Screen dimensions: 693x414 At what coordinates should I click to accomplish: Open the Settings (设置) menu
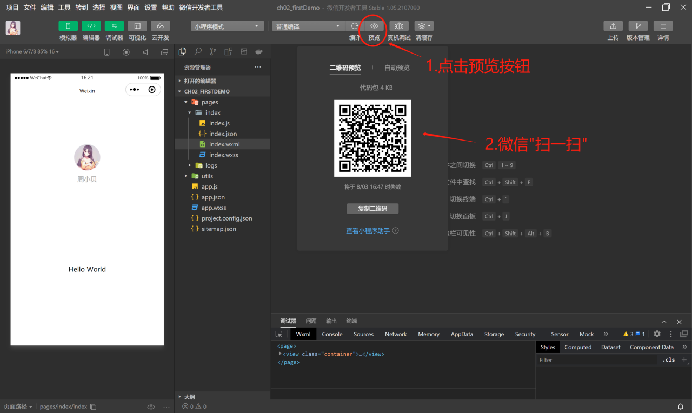pyautogui.click(x=151, y=8)
